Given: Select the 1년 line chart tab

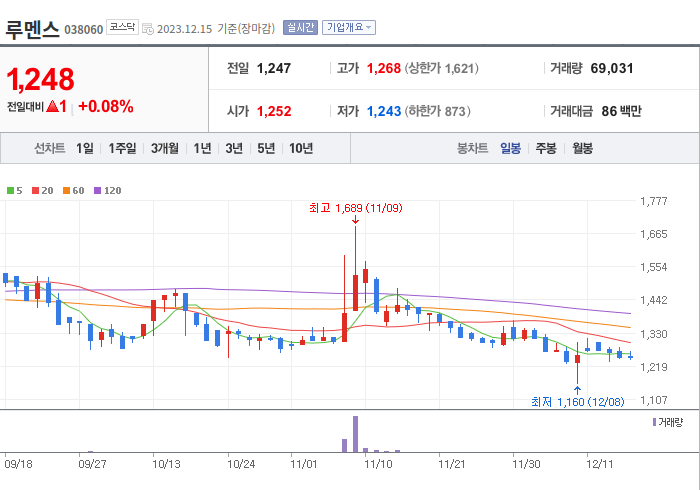Looking at the screenshot, I should point(202,148).
